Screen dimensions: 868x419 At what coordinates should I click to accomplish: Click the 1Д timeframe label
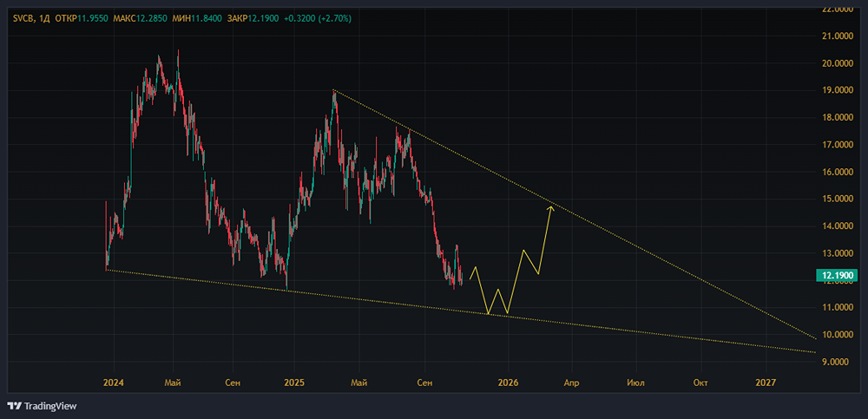[46, 18]
